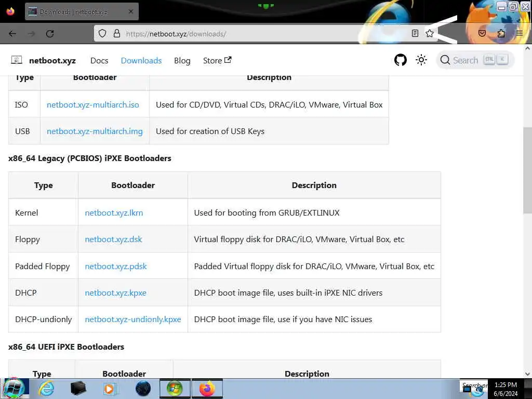Open the tracking protection shield icon
Image resolution: width=532 pixels, height=399 pixels.
pyautogui.click(x=102, y=34)
